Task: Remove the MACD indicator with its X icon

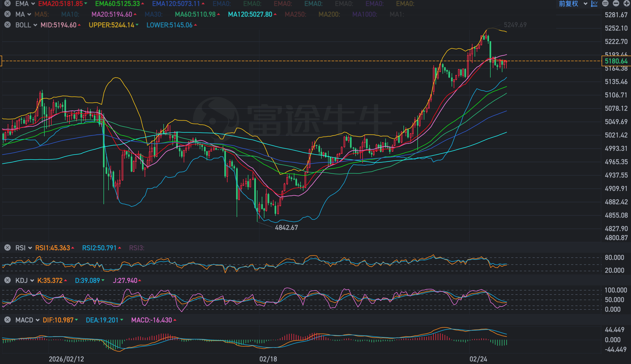Action: [7, 320]
